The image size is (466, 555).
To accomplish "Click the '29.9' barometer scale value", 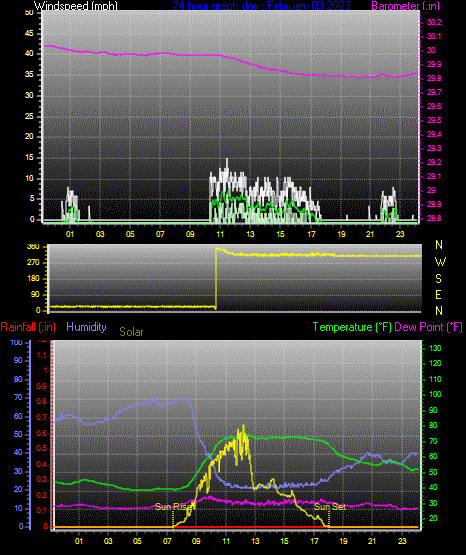I will 434,64.
